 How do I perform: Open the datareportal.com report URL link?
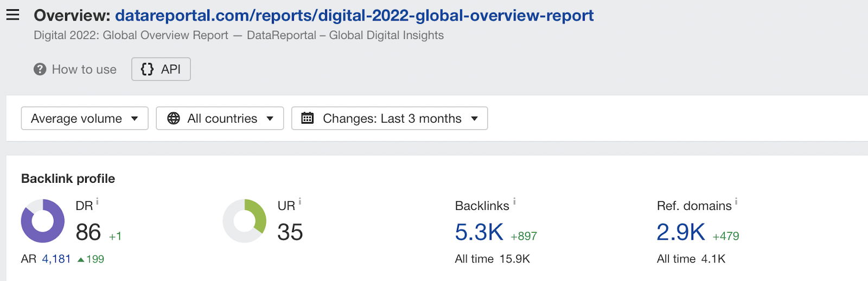(x=354, y=15)
